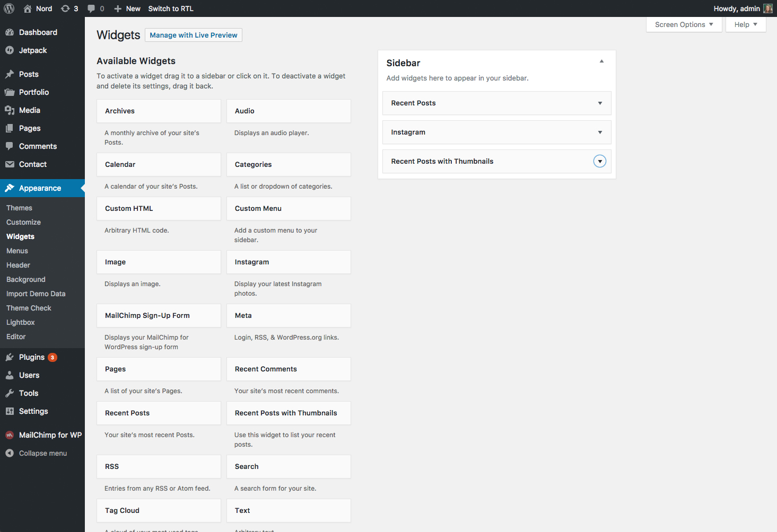Select the Custom HTML available widget
The image size is (777, 532).
coord(159,209)
